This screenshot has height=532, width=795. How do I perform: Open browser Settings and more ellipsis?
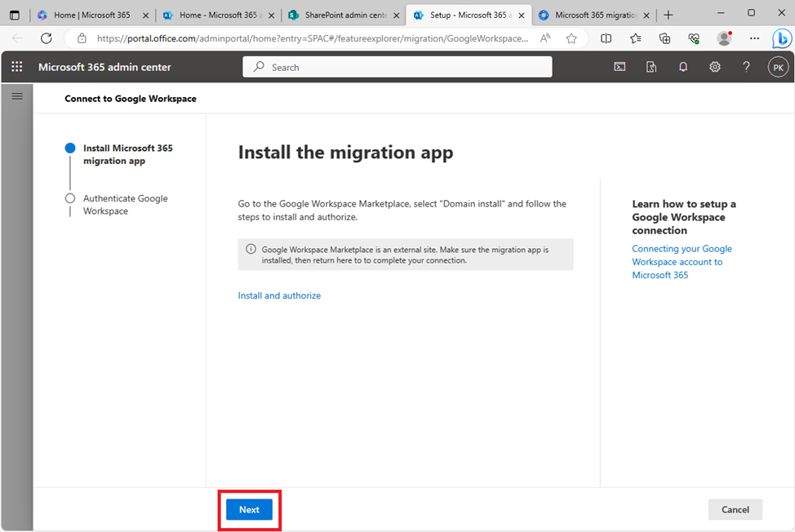(754, 38)
